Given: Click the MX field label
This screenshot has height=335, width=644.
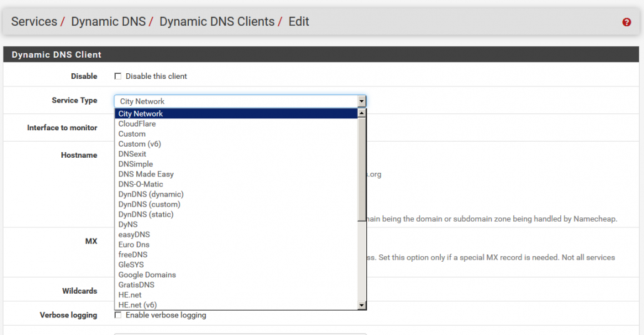Looking at the screenshot, I should (91, 241).
